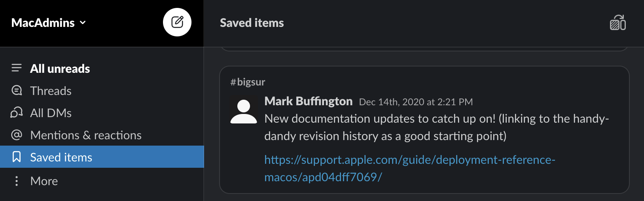The width and height of the screenshot is (644, 201).
Task: Click the Saved items bookmark icon
Action: pos(17,157)
